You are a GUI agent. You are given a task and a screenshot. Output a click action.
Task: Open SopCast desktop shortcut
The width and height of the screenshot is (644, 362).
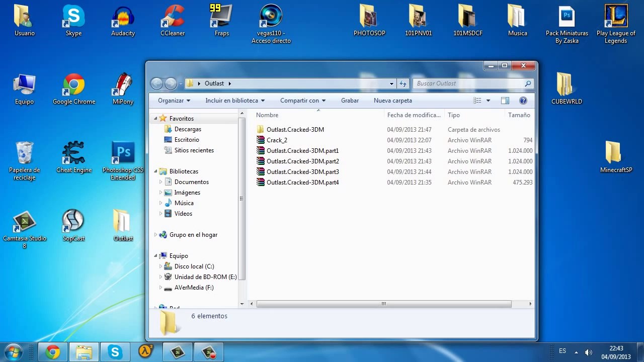pyautogui.click(x=73, y=226)
